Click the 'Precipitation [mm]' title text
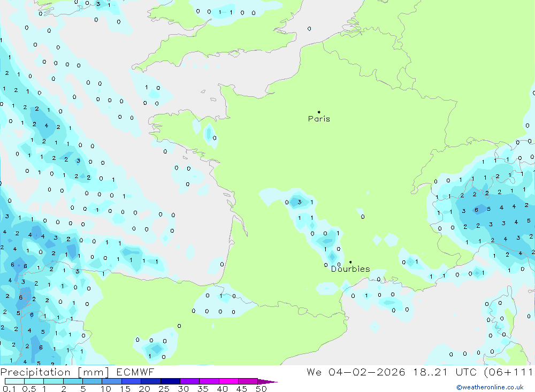Image resolution: width=535 pixels, height=392 pixels. click(x=55, y=372)
